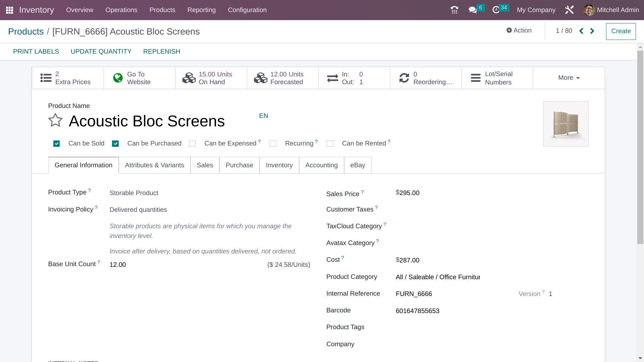Click the product image thumbnail
This screenshot has width=644, height=362.
point(566,124)
